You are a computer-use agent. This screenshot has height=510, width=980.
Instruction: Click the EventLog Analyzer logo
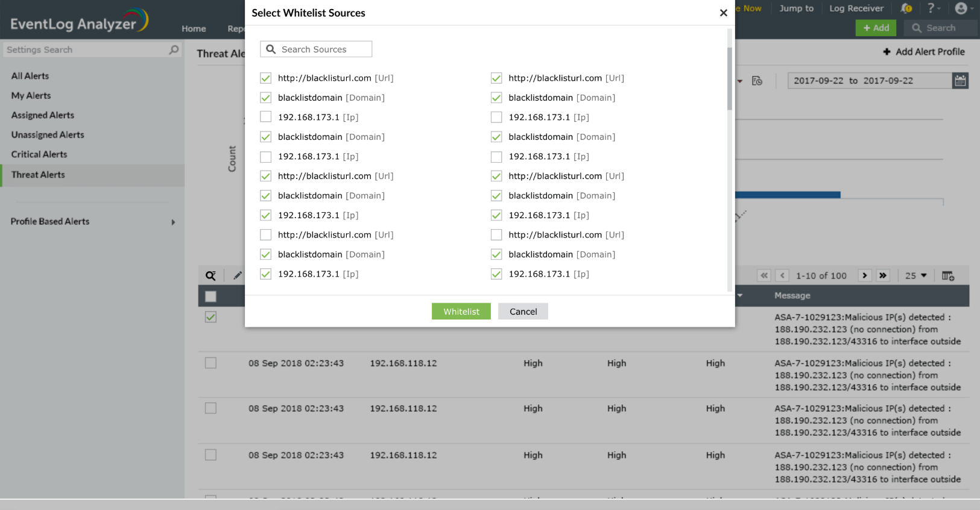[x=79, y=21]
